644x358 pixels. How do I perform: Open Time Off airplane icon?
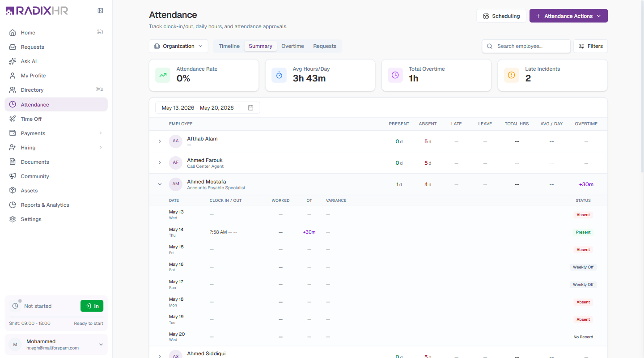(x=13, y=119)
